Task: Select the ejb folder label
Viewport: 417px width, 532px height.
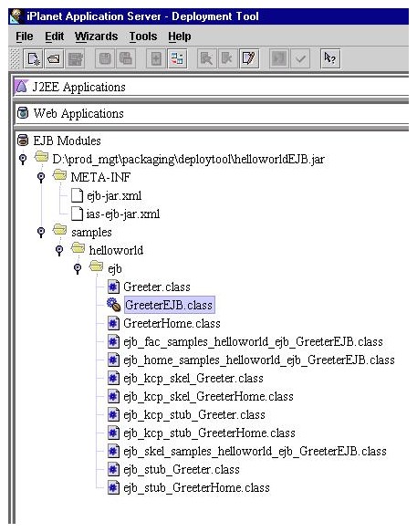Action: pos(115,269)
